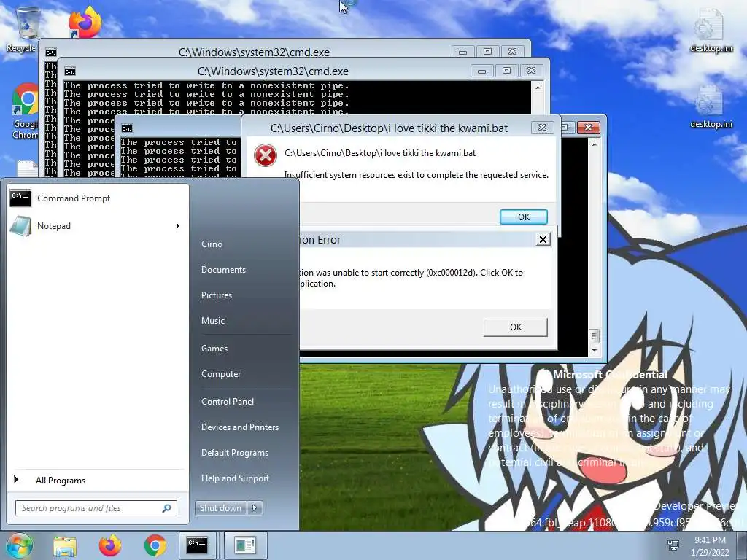Open the Firefox shortcut on the desktop
The image size is (747, 560).
(x=85, y=22)
